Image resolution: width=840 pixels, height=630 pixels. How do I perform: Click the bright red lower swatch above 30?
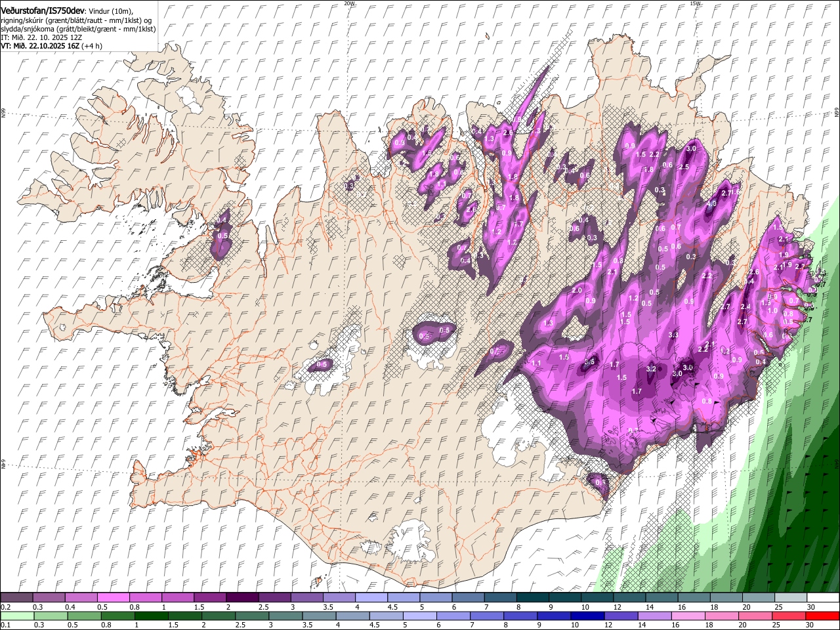tap(822, 616)
